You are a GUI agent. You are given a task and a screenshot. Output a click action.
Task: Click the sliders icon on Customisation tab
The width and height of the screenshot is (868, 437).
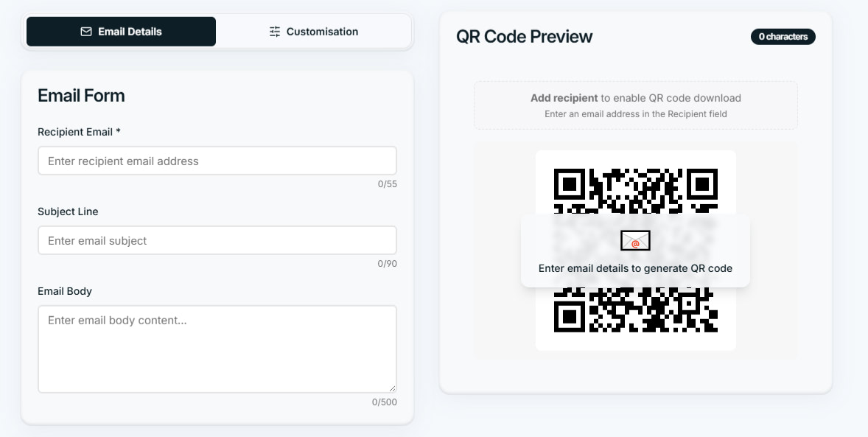click(x=275, y=31)
